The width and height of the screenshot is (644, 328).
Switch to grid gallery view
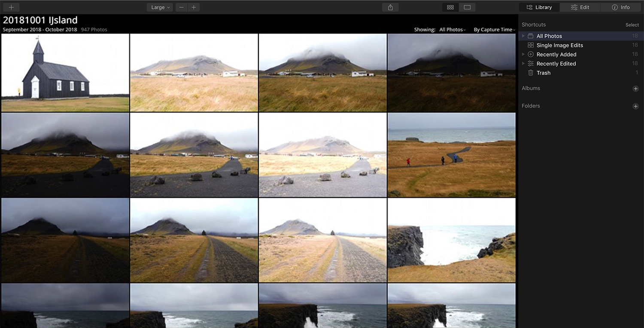(450, 7)
